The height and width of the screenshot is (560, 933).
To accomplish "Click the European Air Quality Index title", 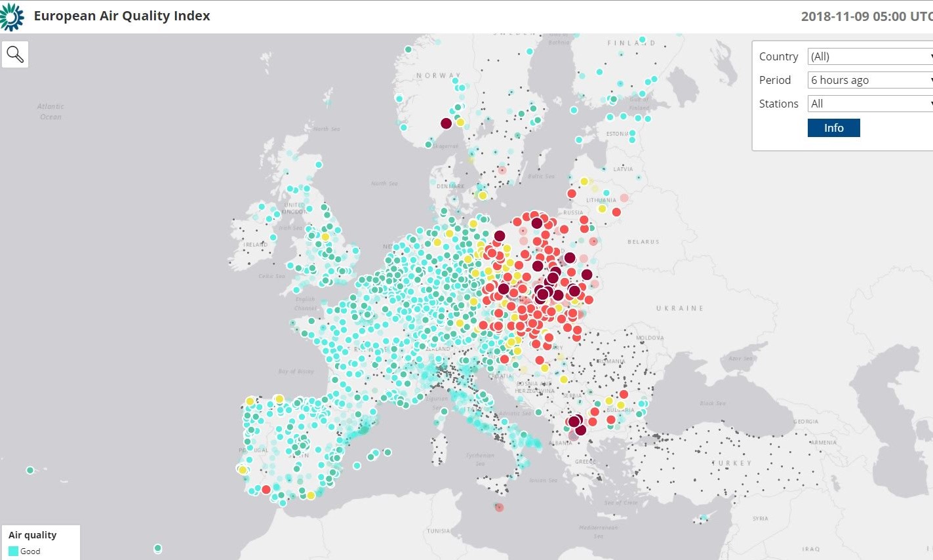I will pyautogui.click(x=122, y=16).
